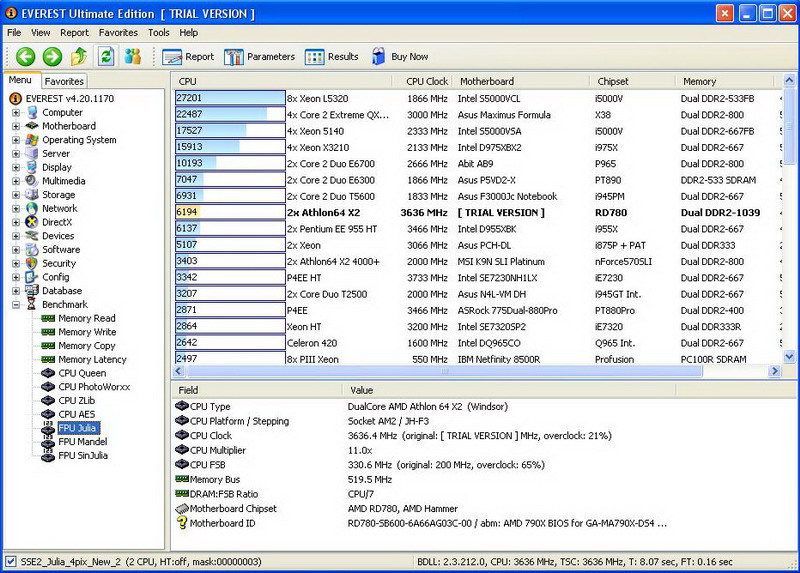Go forward with the green right arrow
Viewport: 800px width, 573px height.
coord(52,57)
